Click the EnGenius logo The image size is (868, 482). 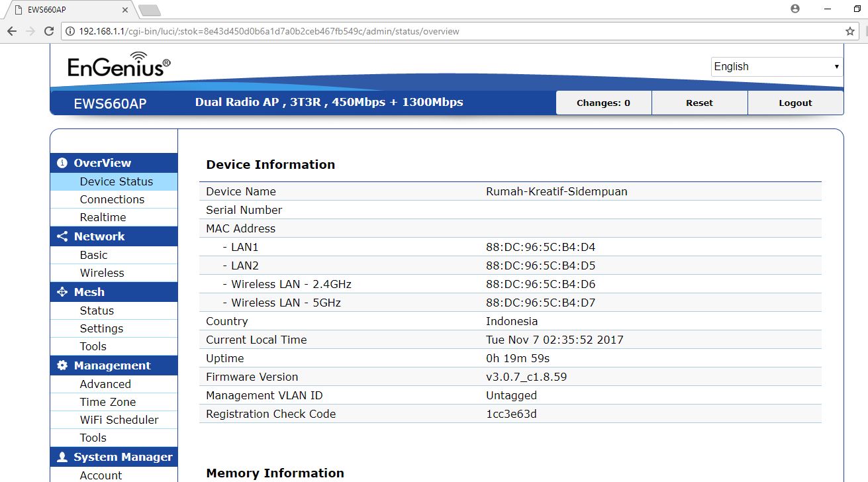[x=119, y=64]
